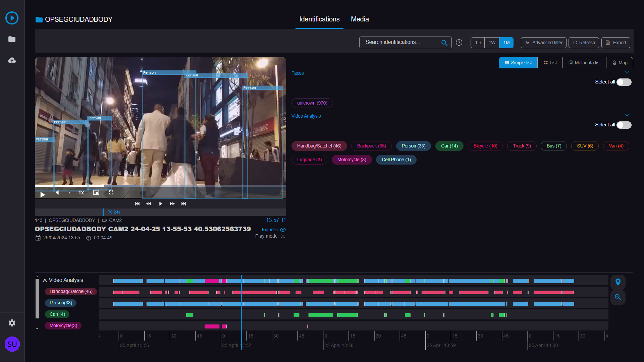This screenshot has height=362, width=644.
Task: Open the settings gear in sidebar
Action: point(12,323)
